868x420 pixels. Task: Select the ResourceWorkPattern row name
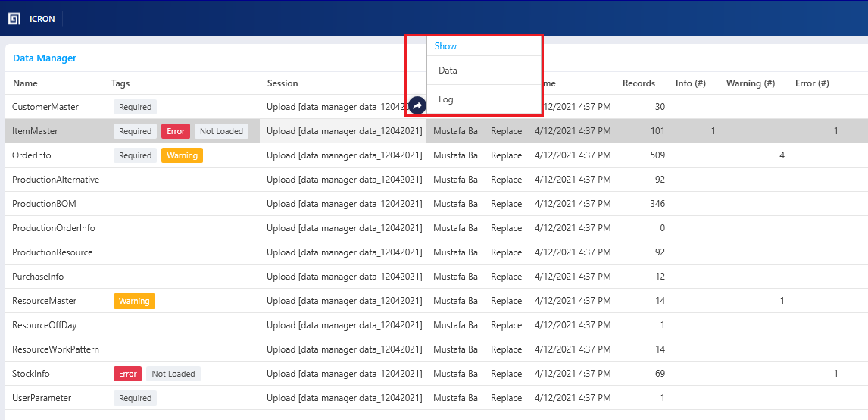tap(55, 349)
